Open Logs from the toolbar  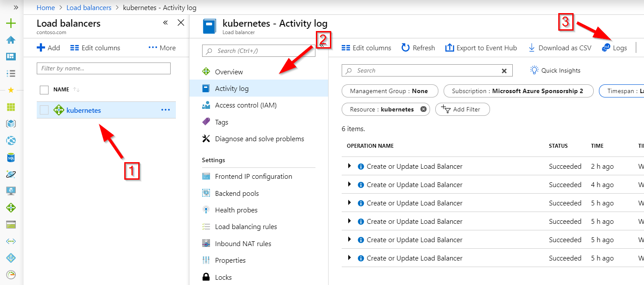[615, 48]
